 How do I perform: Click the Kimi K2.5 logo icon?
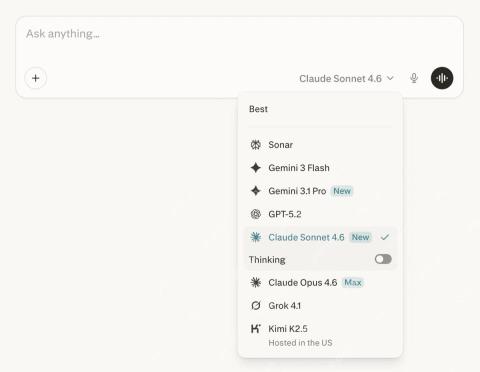[x=255, y=329]
